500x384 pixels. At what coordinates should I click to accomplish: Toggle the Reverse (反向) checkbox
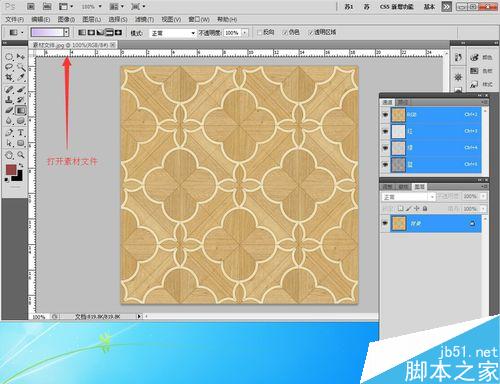(x=259, y=32)
